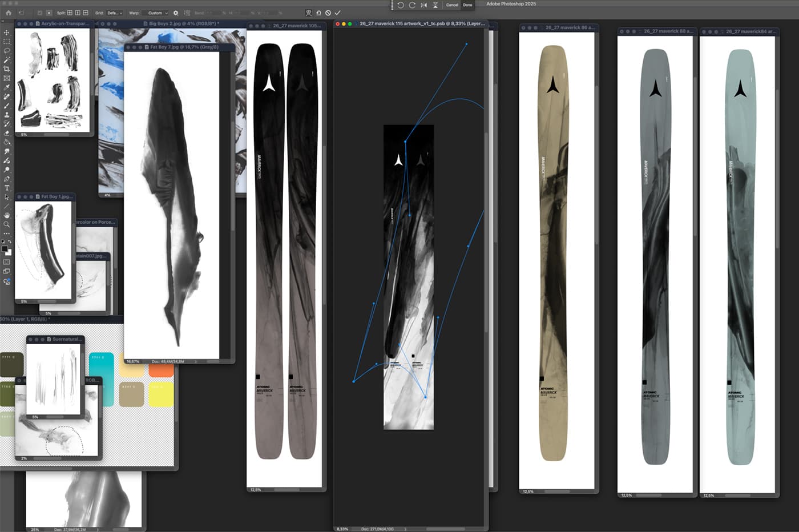799x532 pixels.
Task: Commit warp with the checkmark icon
Action: 337,13
